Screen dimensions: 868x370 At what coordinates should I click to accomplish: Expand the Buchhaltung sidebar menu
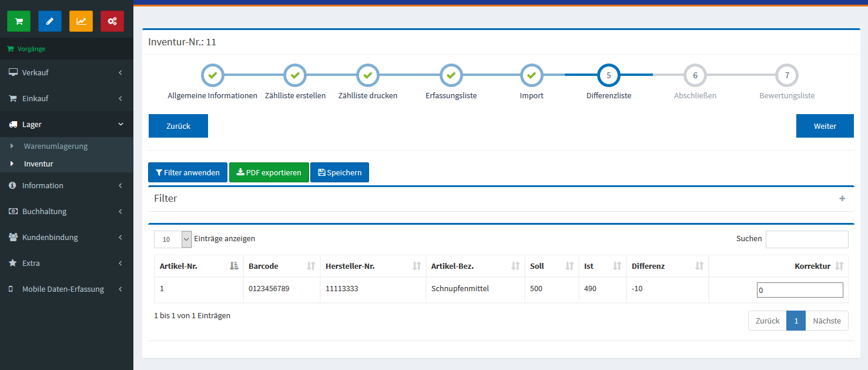point(66,212)
